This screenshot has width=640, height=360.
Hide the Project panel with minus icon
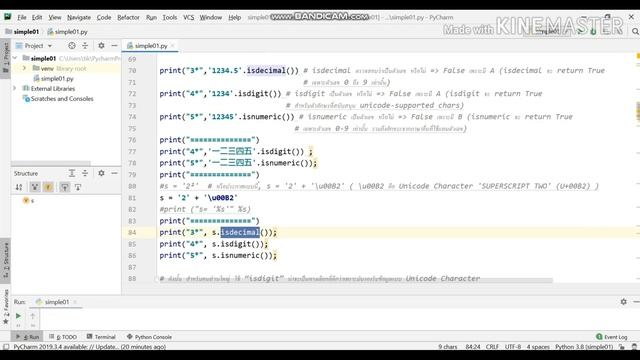(x=114, y=46)
